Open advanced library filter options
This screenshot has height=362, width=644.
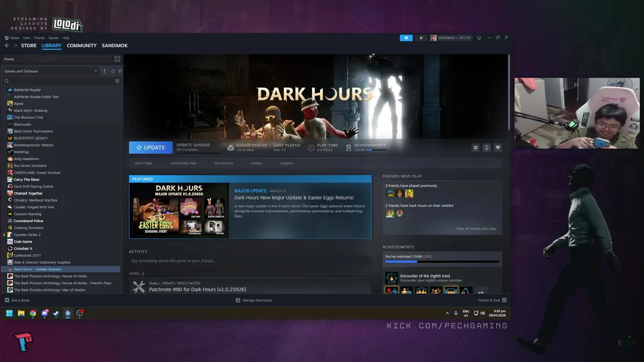(117, 81)
